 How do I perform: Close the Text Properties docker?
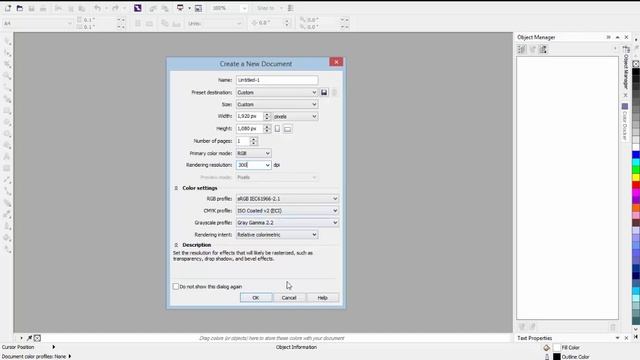point(627,338)
